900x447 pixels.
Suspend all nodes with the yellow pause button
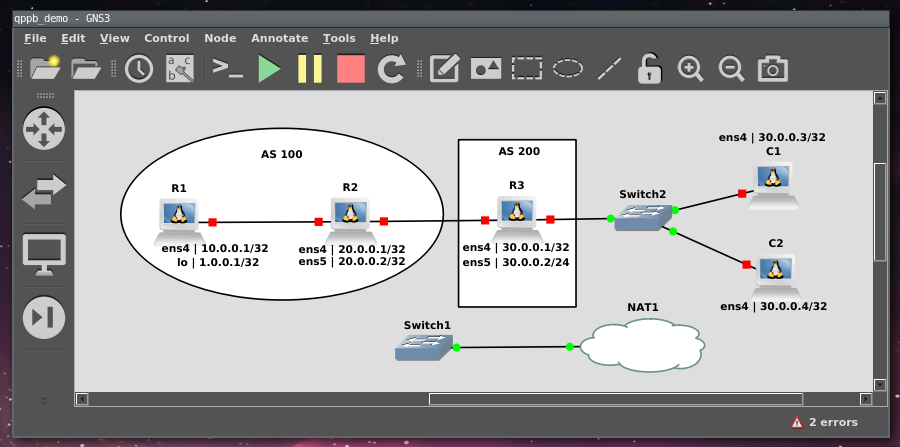310,69
